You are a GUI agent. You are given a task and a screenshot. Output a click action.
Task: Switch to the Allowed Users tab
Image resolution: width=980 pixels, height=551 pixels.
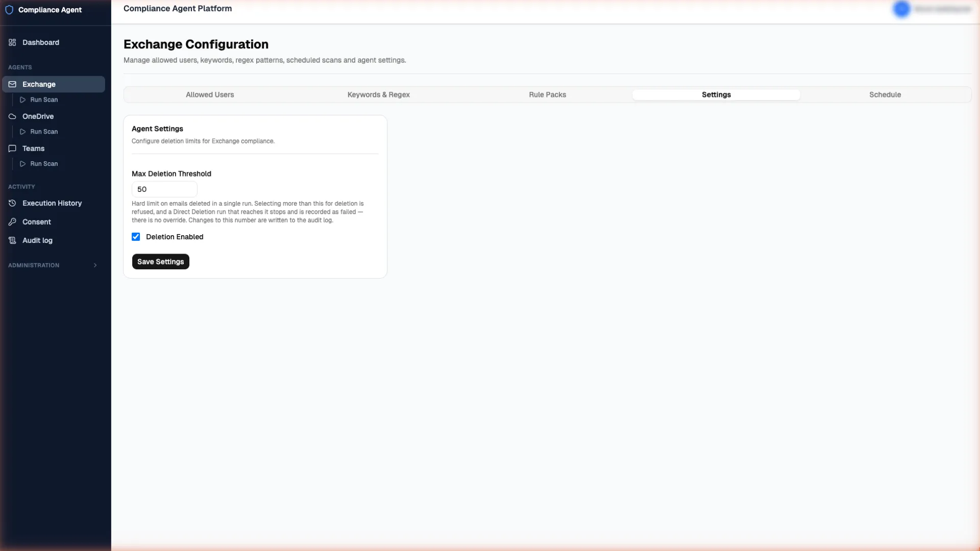coord(210,95)
